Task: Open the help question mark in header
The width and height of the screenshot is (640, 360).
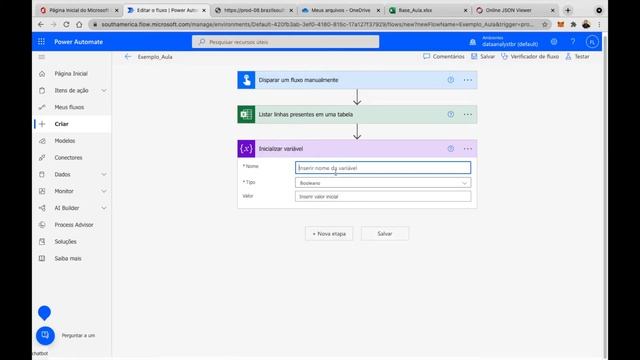Action: point(573,42)
